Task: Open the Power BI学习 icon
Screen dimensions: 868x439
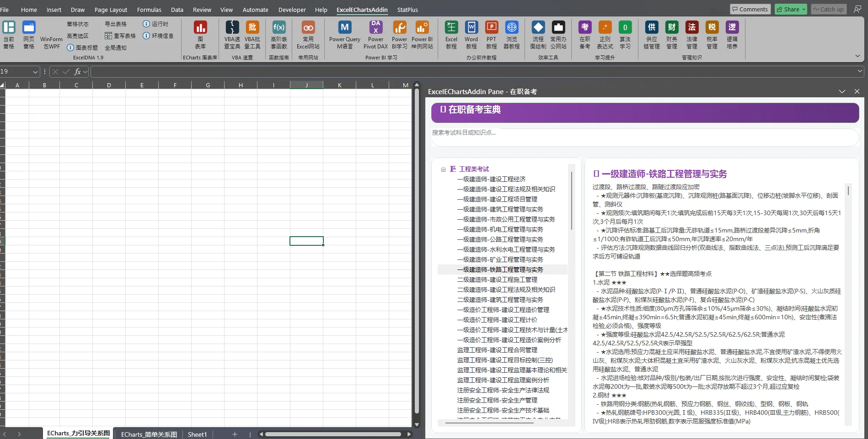Action: click(399, 27)
